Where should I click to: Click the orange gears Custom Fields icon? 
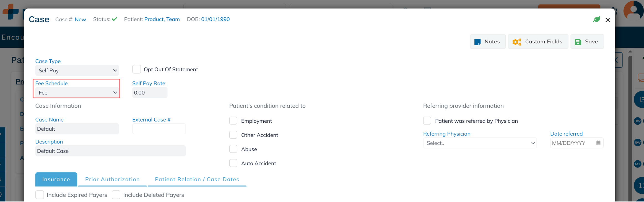pyautogui.click(x=516, y=42)
